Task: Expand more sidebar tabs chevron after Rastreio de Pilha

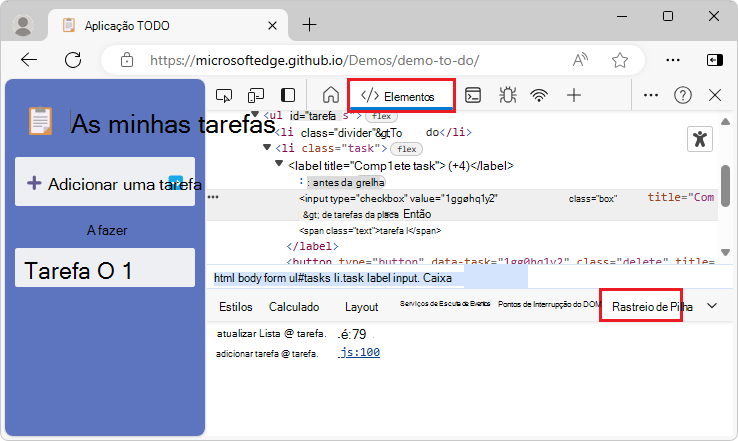Action: [x=712, y=306]
